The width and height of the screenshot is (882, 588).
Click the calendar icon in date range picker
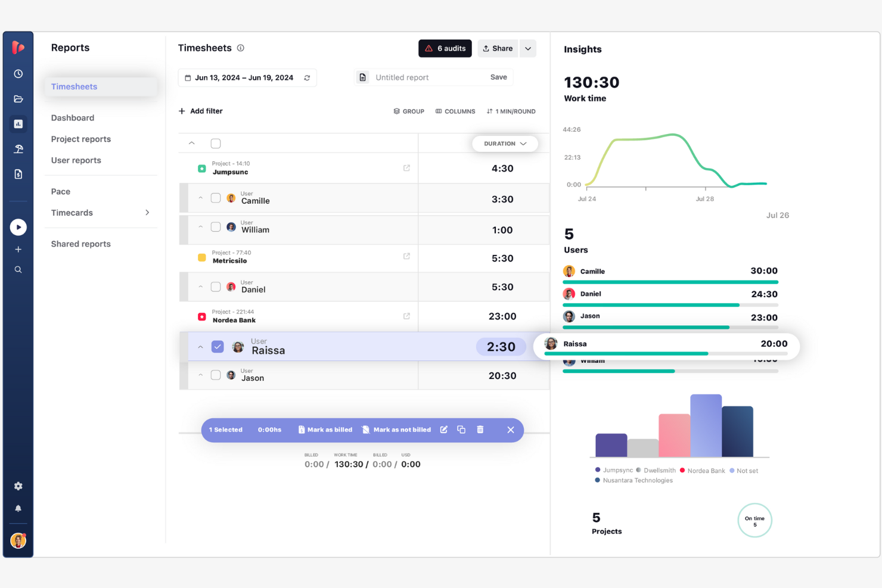[188, 78]
